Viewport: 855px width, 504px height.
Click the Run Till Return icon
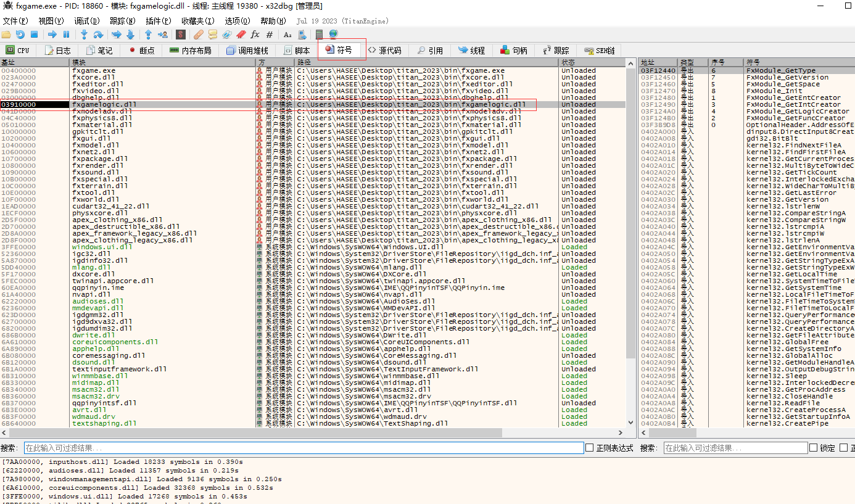[148, 35]
